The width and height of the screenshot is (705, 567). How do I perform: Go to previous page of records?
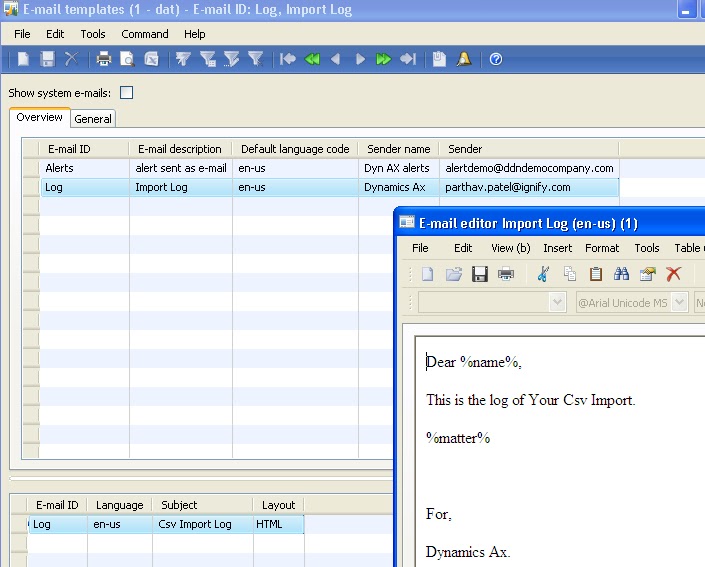[x=312, y=59]
